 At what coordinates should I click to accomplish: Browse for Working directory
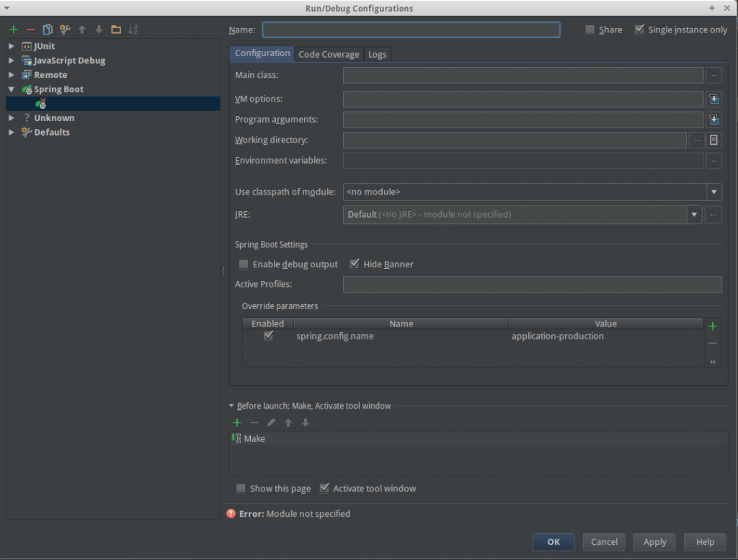(697, 141)
